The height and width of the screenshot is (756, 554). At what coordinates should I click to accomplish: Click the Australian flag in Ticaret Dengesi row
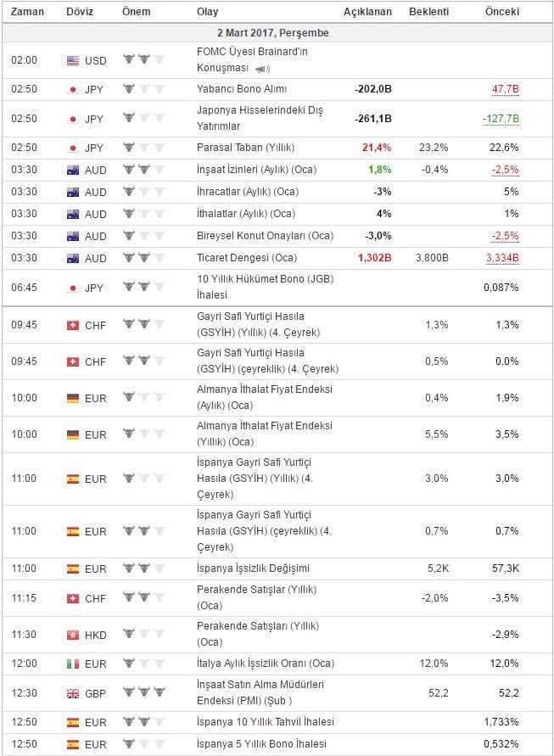pos(73,259)
